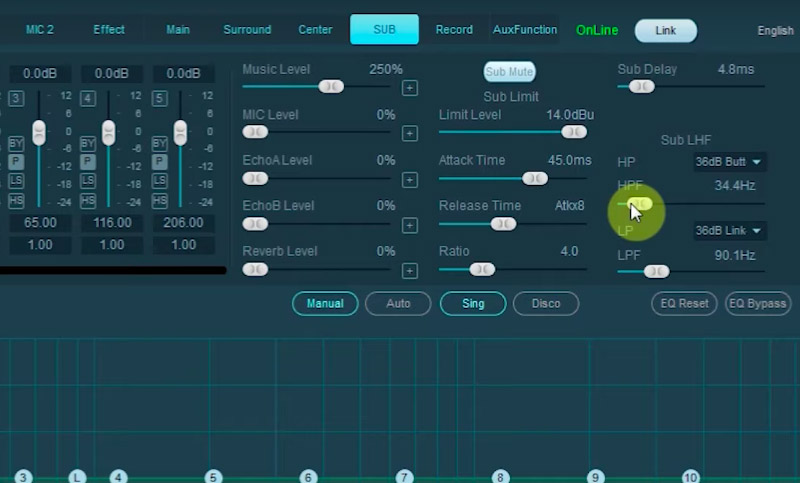Select the L node on the EQ graph
This screenshot has width=800, height=483.
(77, 477)
